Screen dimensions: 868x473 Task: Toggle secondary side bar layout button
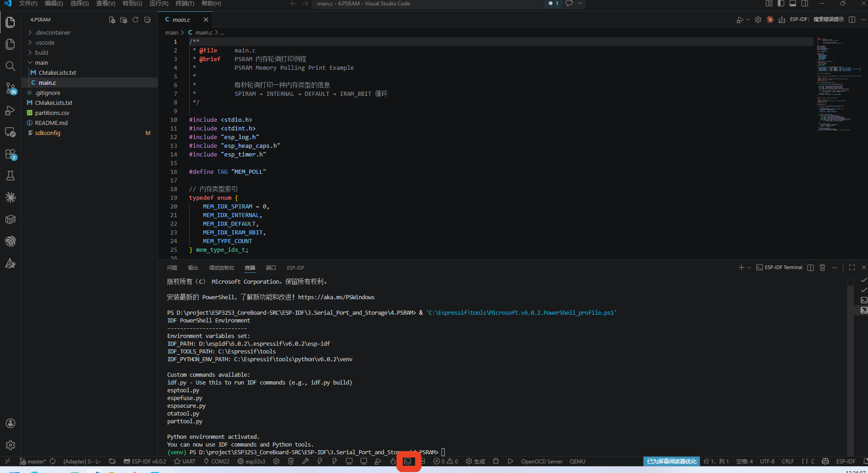coord(805,3)
